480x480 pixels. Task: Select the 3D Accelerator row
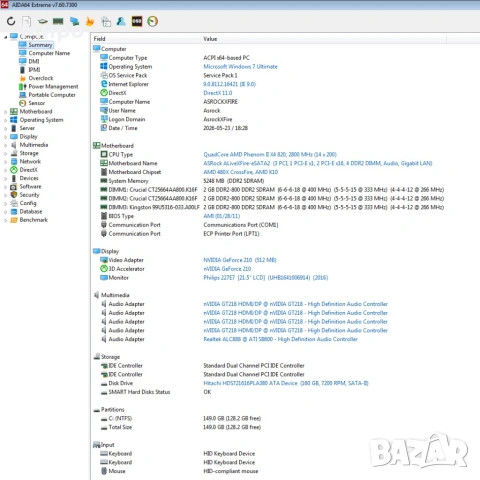click(175, 269)
